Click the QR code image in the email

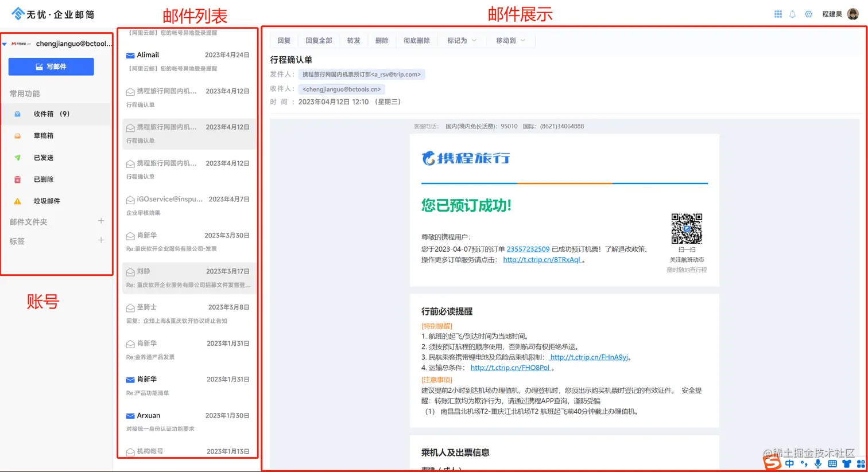687,228
